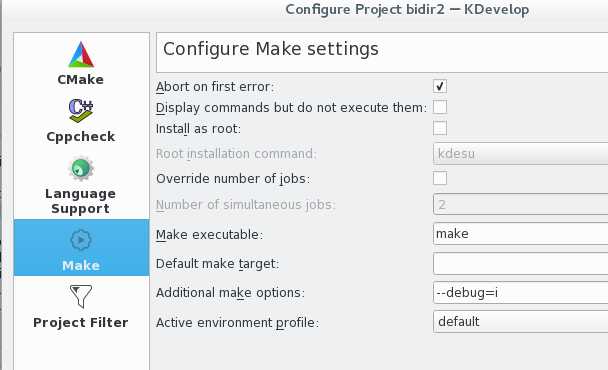Uncheck Abort on first error
Viewport: 608px width, 370px height.
click(440, 86)
